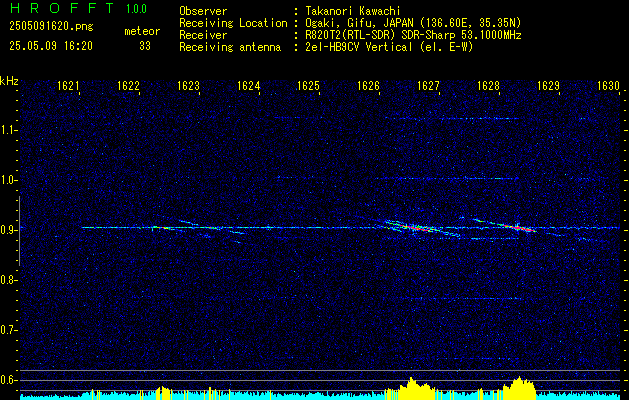629x400 pixels.
Task: Click the meteor label
Action: 142,31
